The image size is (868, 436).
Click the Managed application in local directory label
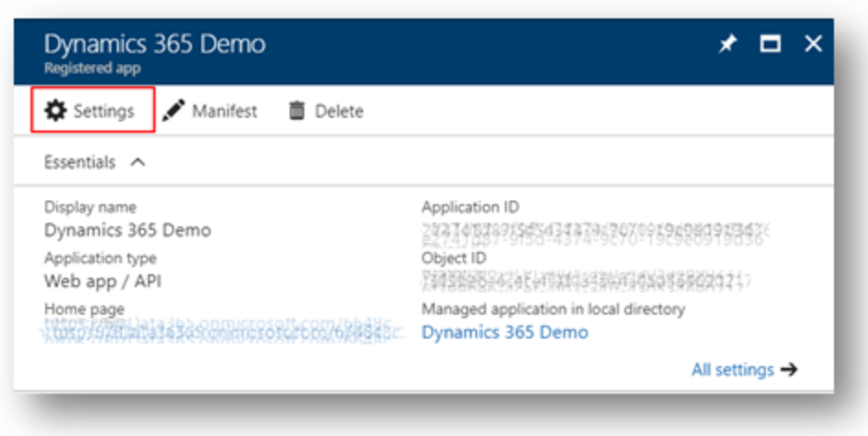[x=554, y=309]
